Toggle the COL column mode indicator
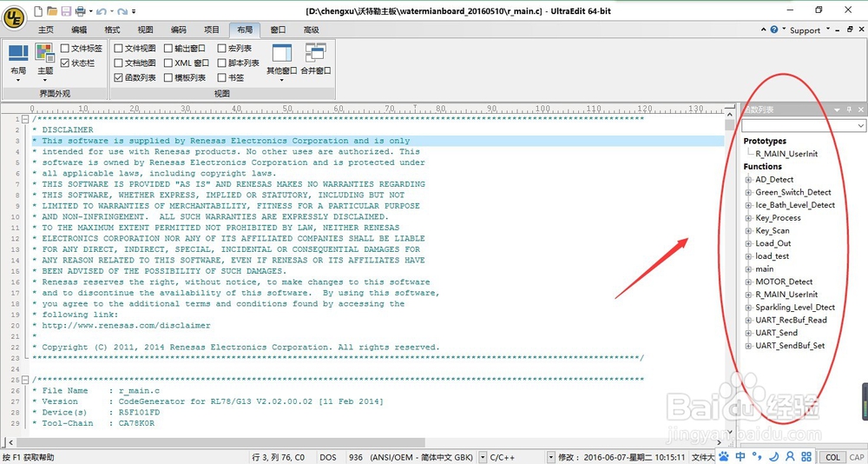This screenshot has height=464, width=868. click(832, 457)
